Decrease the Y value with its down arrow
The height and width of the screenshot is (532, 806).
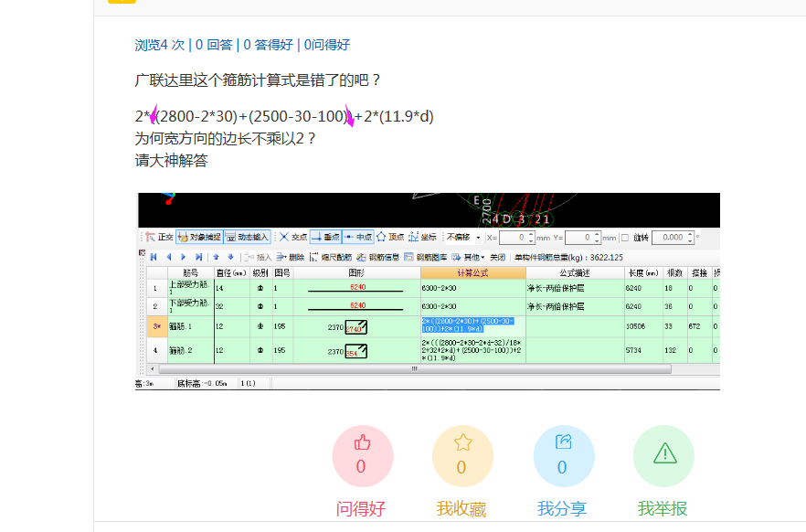pyautogui.click(x=597, y=240)
